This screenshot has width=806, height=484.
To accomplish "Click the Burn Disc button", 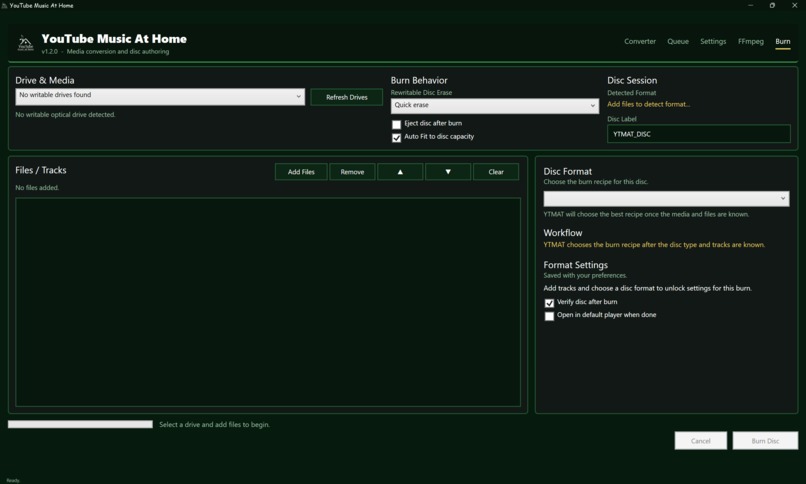I will coord(765,441).
